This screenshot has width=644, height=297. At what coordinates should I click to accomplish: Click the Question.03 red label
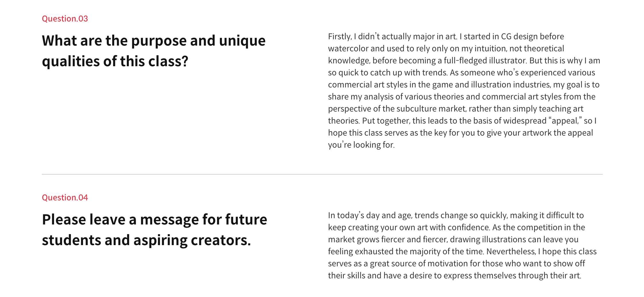coord(65,19)
